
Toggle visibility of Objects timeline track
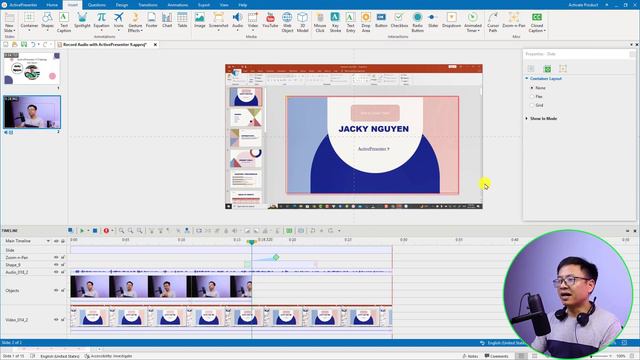tap(56, 291)
